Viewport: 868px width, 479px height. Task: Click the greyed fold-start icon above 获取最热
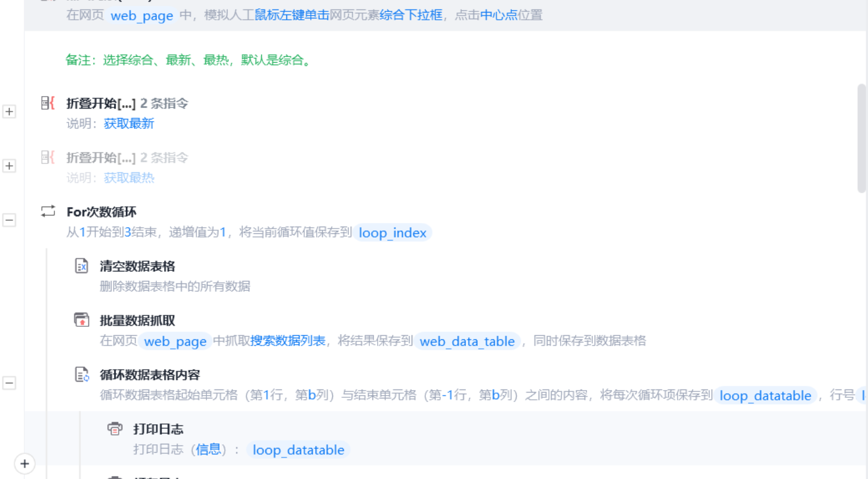coord(48,157)
